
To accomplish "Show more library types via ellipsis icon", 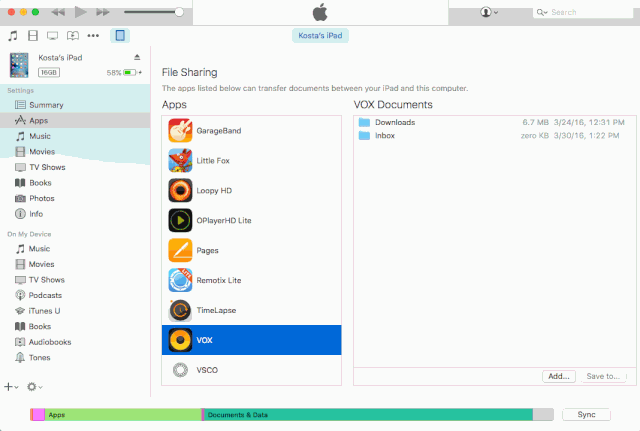I will [93, 36].
